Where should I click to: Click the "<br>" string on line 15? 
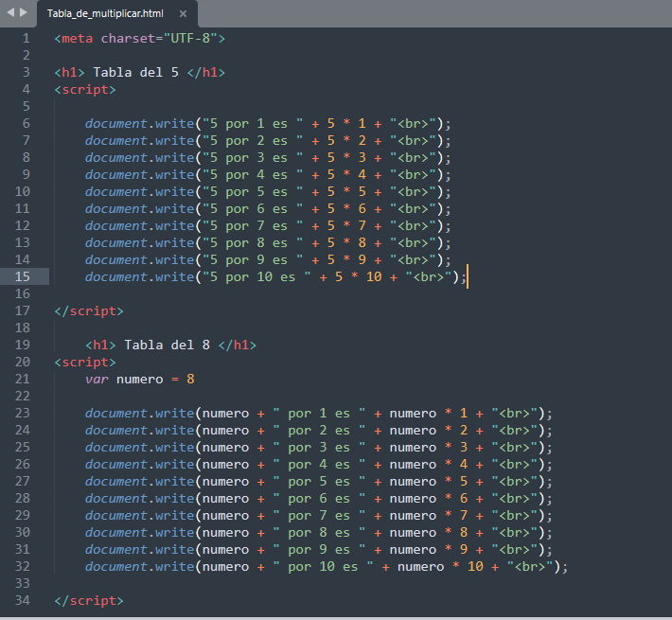pos(429,276)
